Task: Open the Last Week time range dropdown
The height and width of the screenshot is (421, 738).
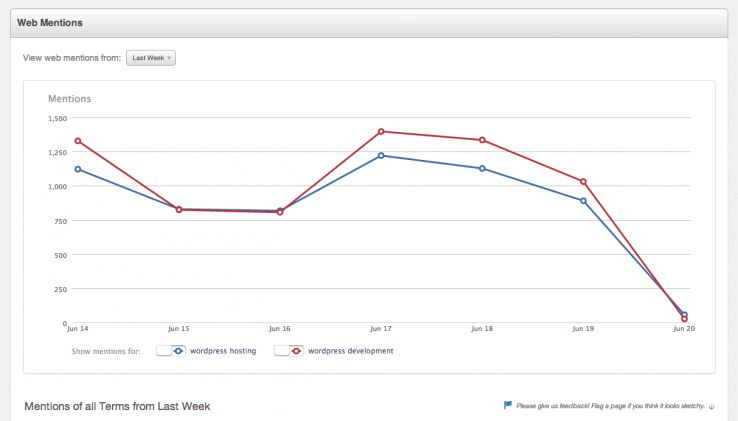Action: 152,58
